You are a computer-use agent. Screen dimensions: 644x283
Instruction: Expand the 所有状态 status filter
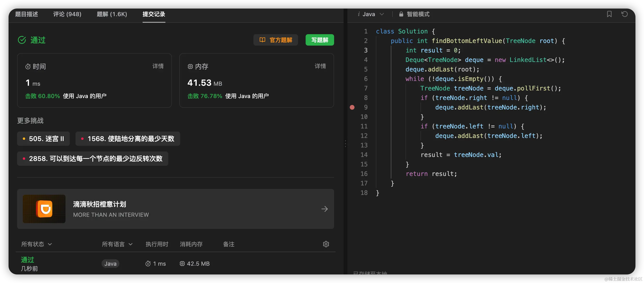coord(37,244)
